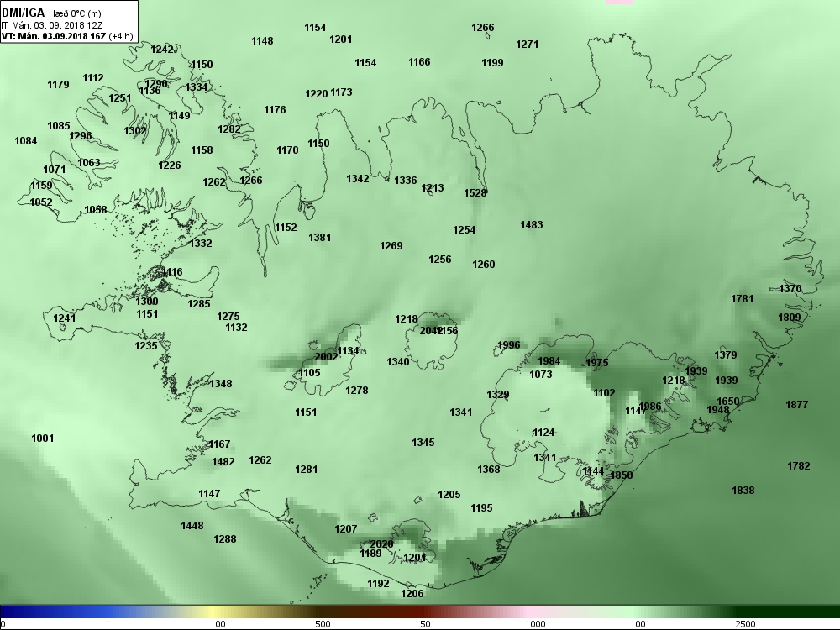Click the map value '1281'

tap(307, 470)
